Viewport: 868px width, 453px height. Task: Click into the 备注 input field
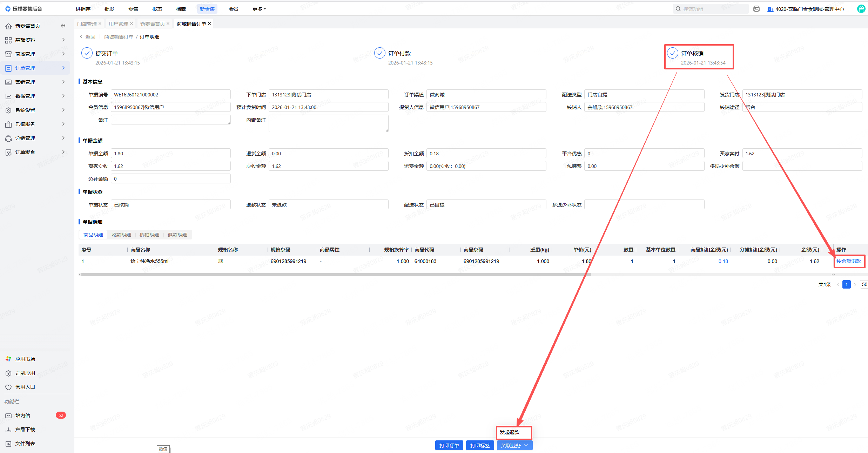[x=170, y=120]
